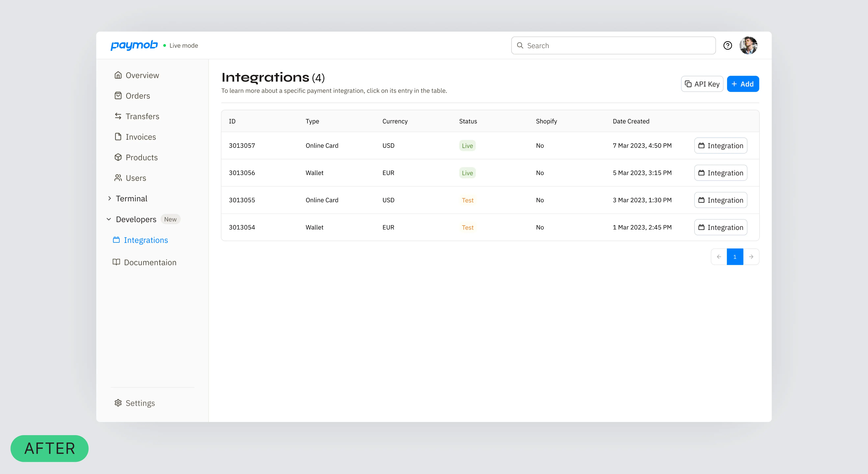Open Overview via home icon

(118, 75)
